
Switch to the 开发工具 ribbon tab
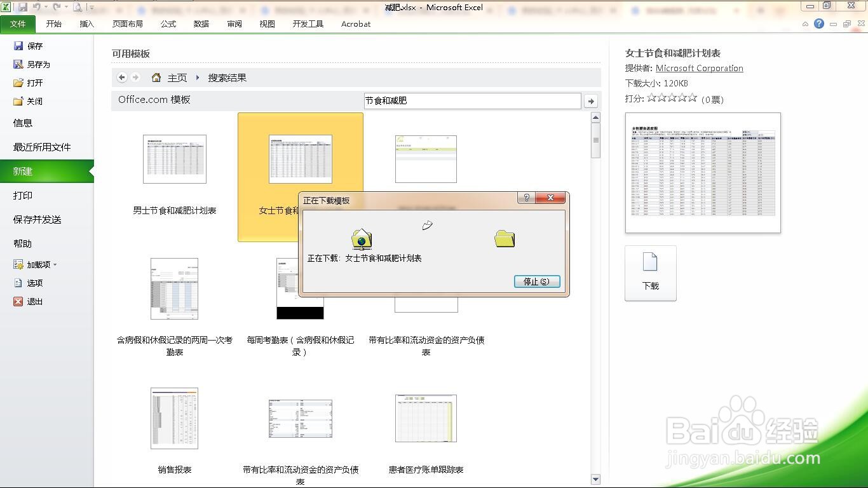[308, 24]
